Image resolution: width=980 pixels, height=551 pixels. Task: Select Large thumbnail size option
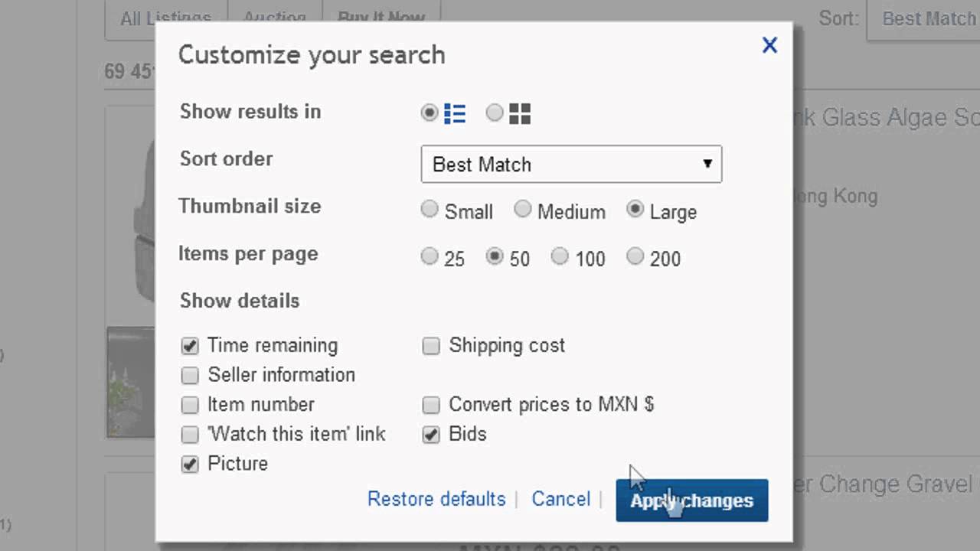(x=635, y=210)
